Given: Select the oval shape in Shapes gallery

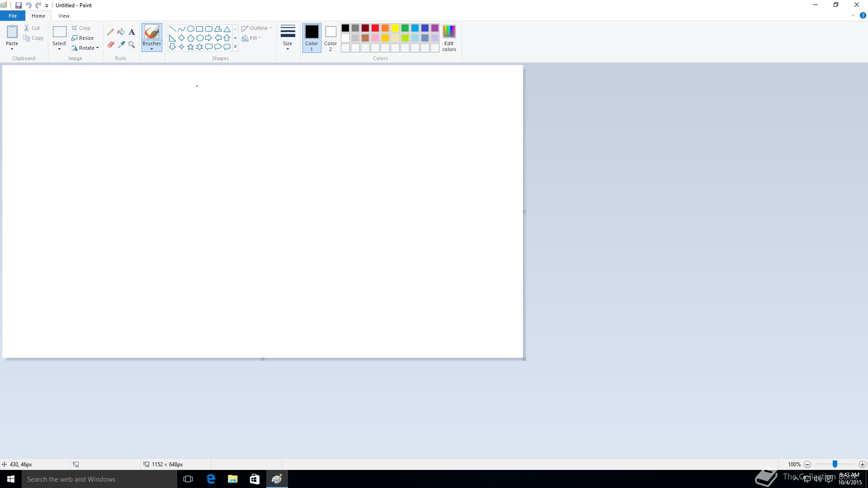Looking at the screenshot, I should (190, 28).
